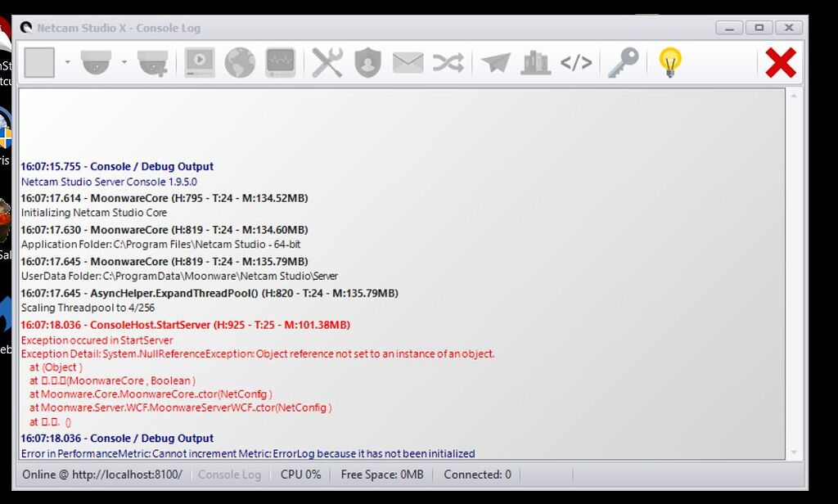Toggle the red X stop control
Image resolution: width=838 pixels, height=504 pixels.
pyautogui.click(x=781, y=63)
